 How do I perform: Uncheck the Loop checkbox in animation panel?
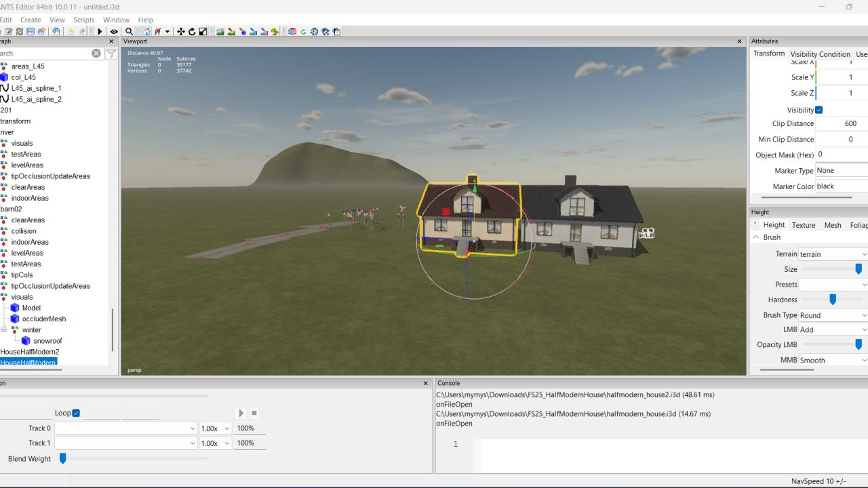pos(76,413)
